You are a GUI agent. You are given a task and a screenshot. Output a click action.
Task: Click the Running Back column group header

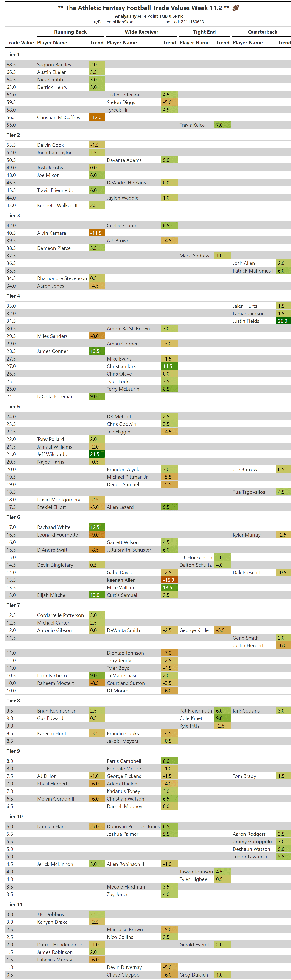(x=70, y=32)
